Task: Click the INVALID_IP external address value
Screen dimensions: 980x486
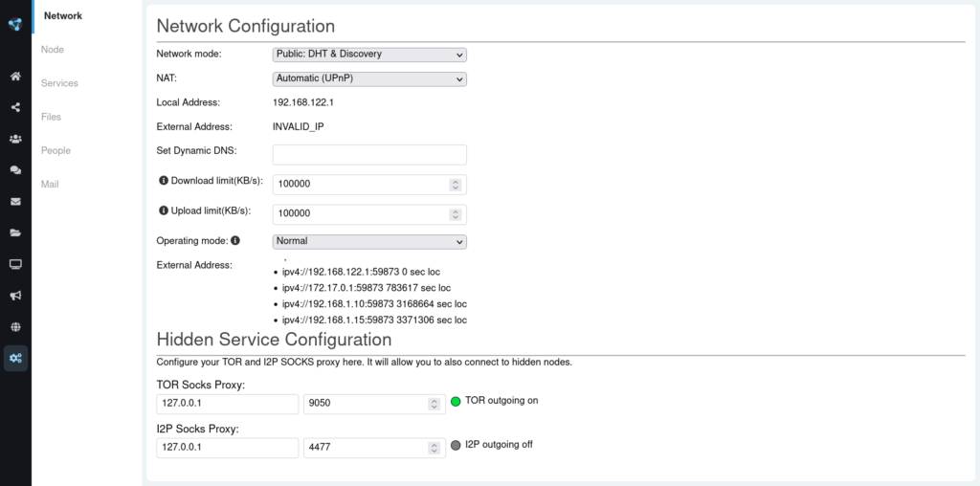Action: pos(299,127)
